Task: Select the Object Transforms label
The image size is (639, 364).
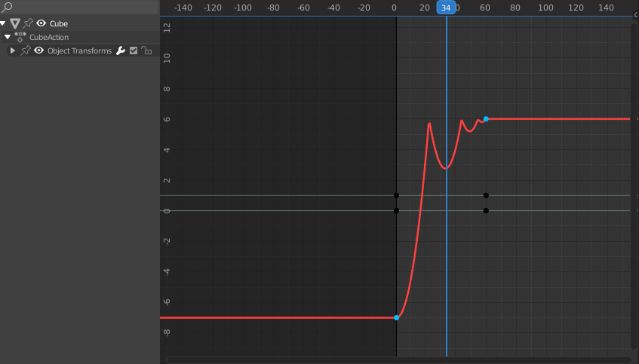Action: 79,51
